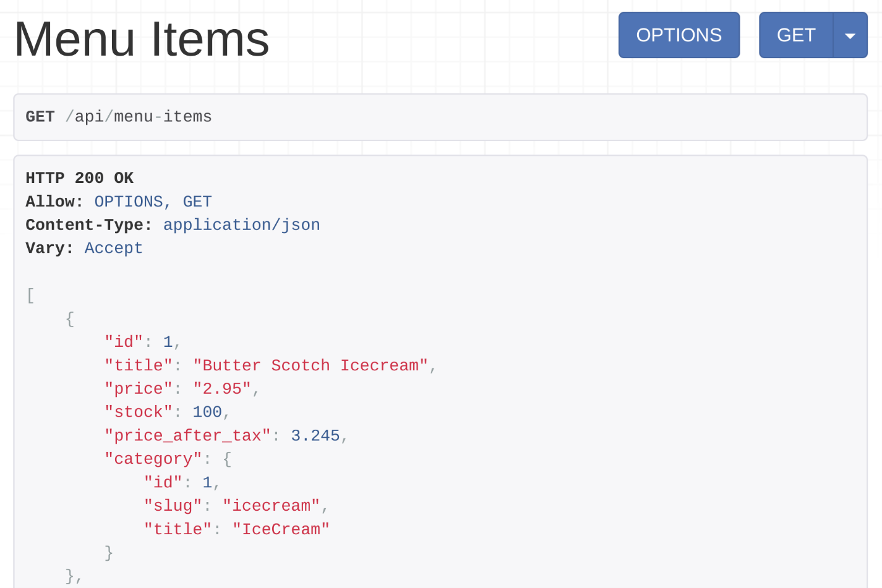The image size is (882, 588).
Task: Click the bold GET method in request line
Action: [40, 117]
